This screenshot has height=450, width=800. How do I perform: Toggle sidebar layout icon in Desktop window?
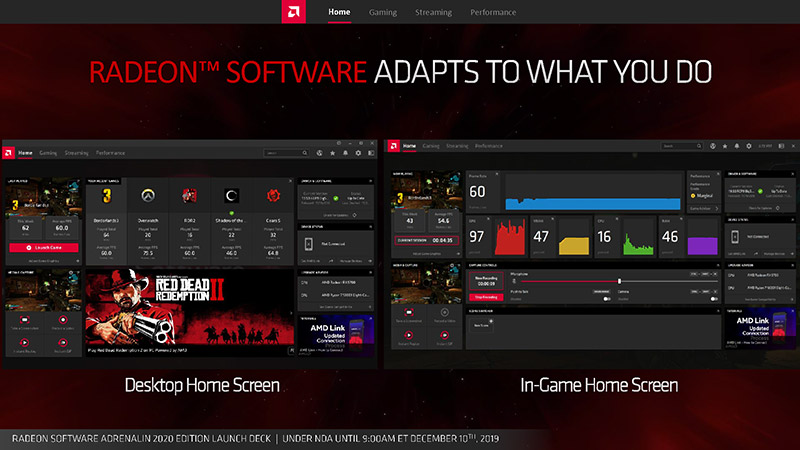[371, 153]
